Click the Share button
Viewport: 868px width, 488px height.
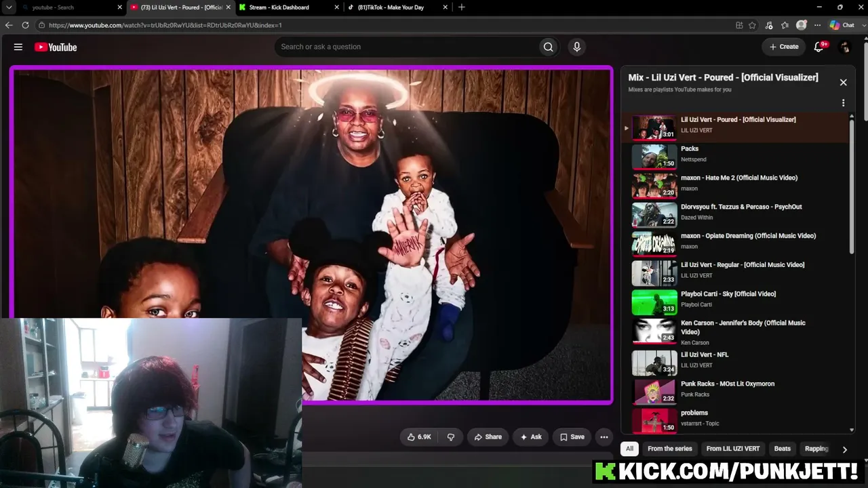pyautogui.click(x=488, y=437)
